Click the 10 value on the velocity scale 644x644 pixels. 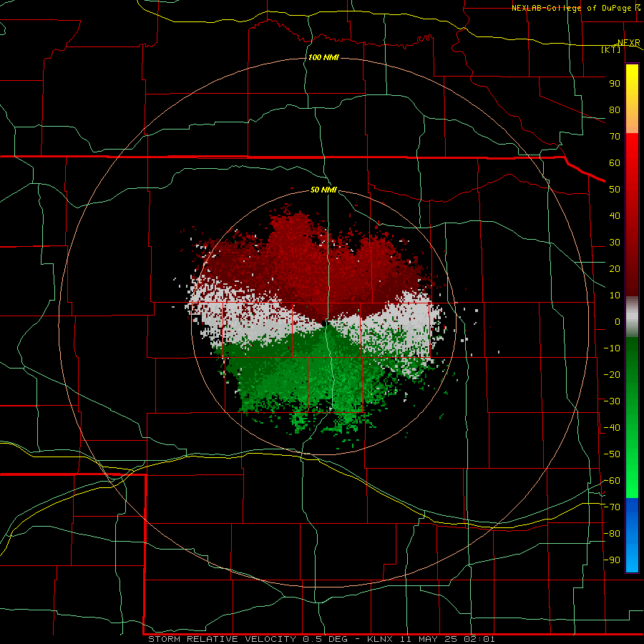pos(615,296)
